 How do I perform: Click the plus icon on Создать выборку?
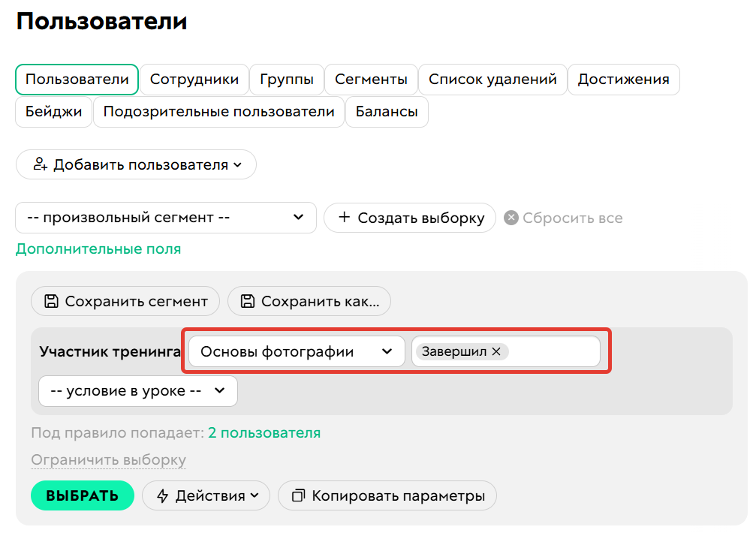click(x=345, y=218)
